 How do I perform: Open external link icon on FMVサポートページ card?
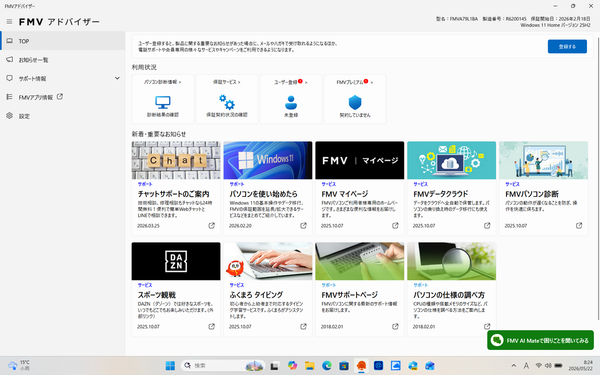click(x=395, y=326)
